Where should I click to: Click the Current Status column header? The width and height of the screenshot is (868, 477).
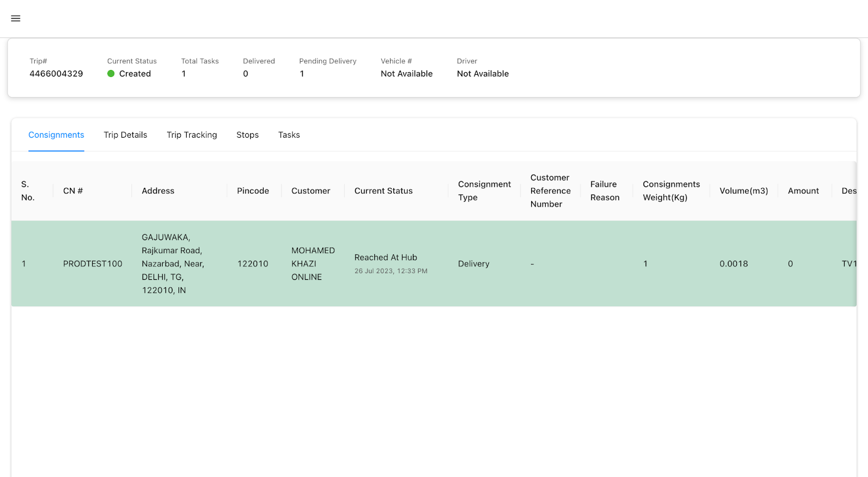(x=384, y=191)
